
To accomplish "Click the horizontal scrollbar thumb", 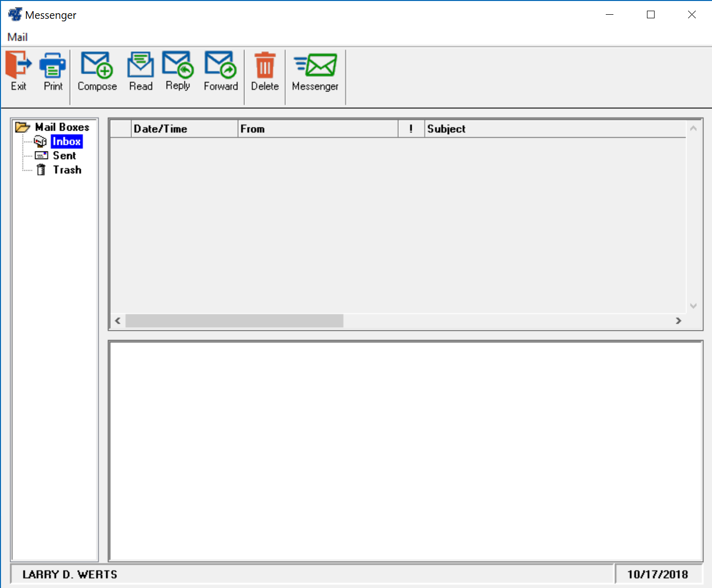I will [x=234, y=321].
